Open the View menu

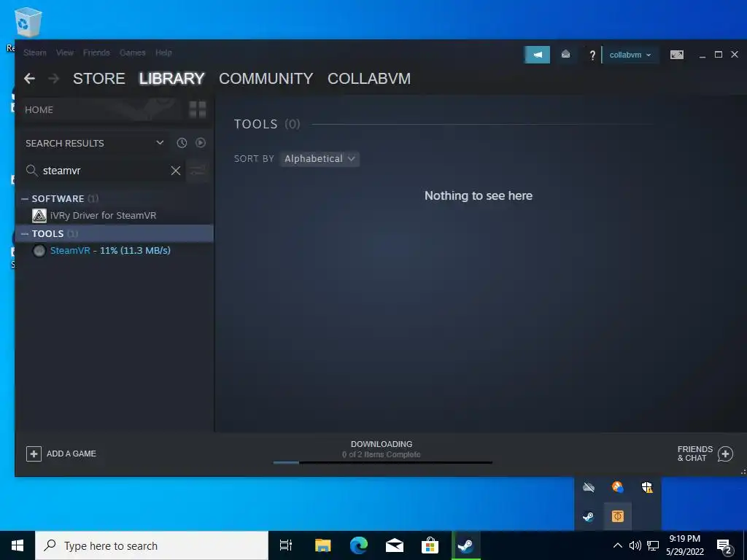65,52
